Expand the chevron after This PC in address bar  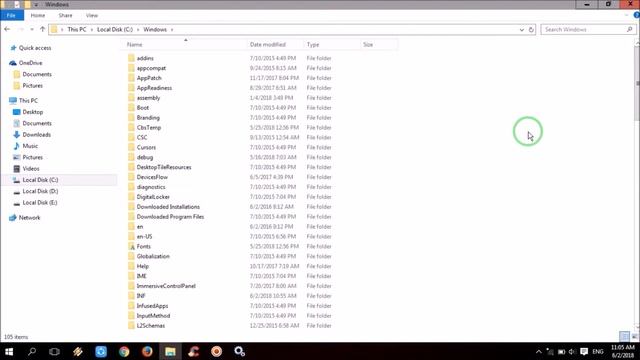[91, 29]
